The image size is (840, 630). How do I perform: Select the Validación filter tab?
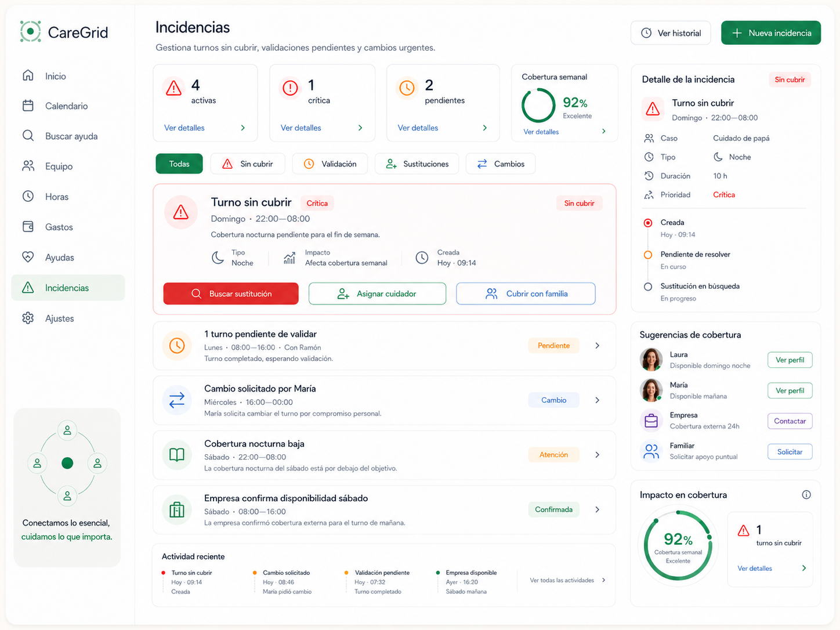pyautogui.click(x=330, y=164)
